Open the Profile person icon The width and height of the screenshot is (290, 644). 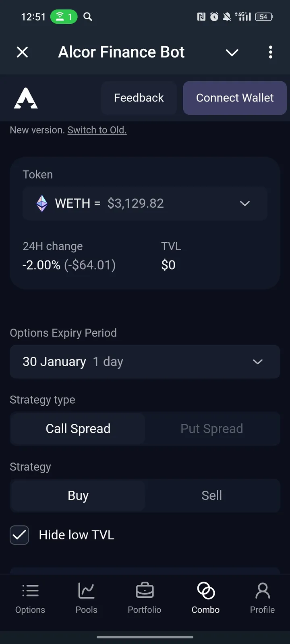[x=262, y=591]
